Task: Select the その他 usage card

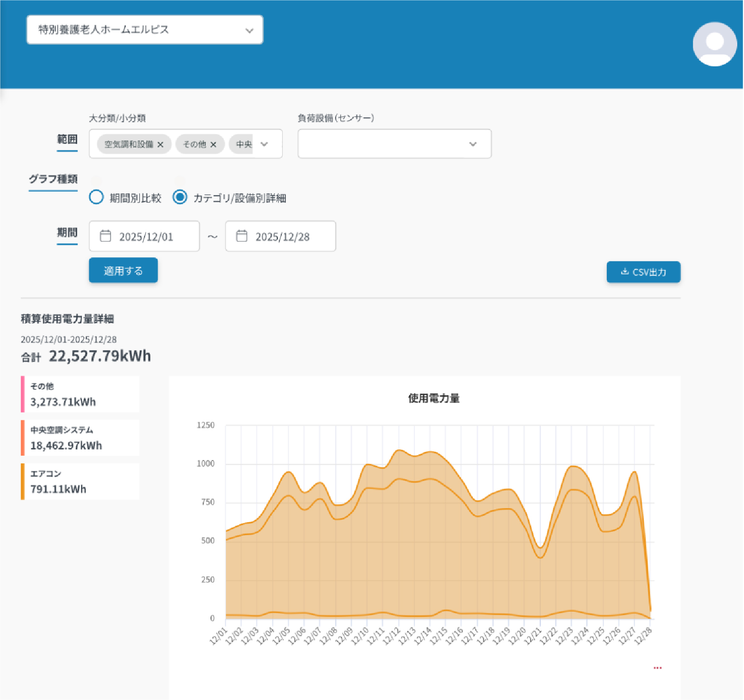Action: (x=81, y=394)
